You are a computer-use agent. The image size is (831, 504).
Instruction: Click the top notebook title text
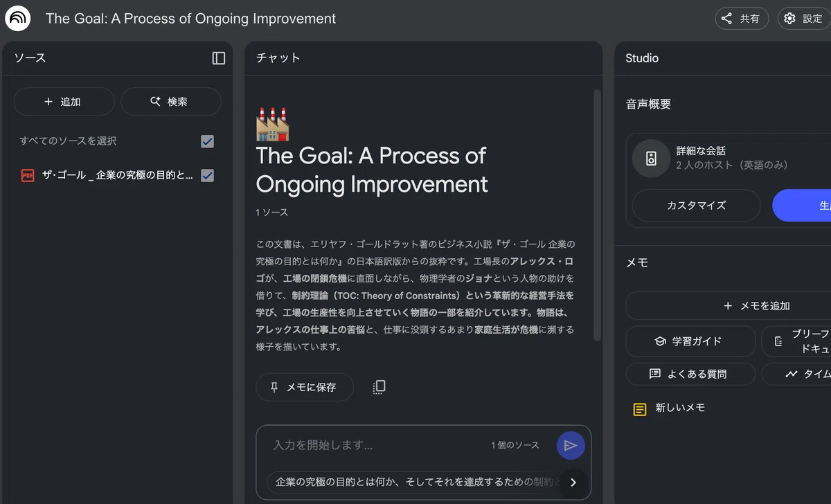pyautogui.click(x=190, y=19)
